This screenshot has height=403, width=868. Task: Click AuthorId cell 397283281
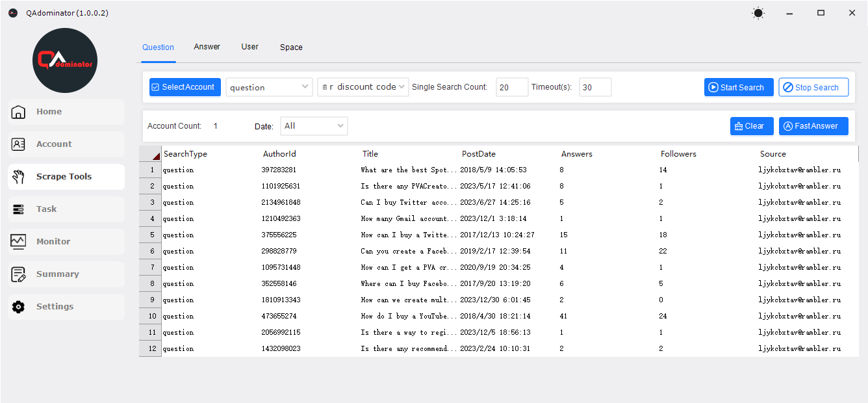279,170
